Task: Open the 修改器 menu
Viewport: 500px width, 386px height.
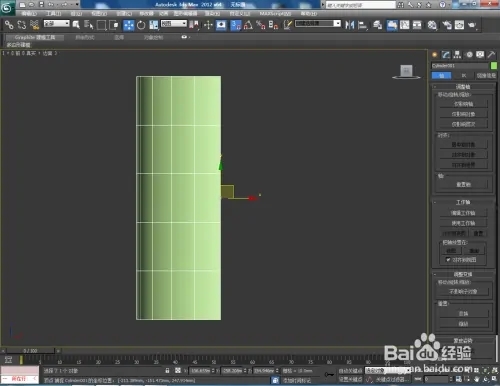Action: pos(146,14)
